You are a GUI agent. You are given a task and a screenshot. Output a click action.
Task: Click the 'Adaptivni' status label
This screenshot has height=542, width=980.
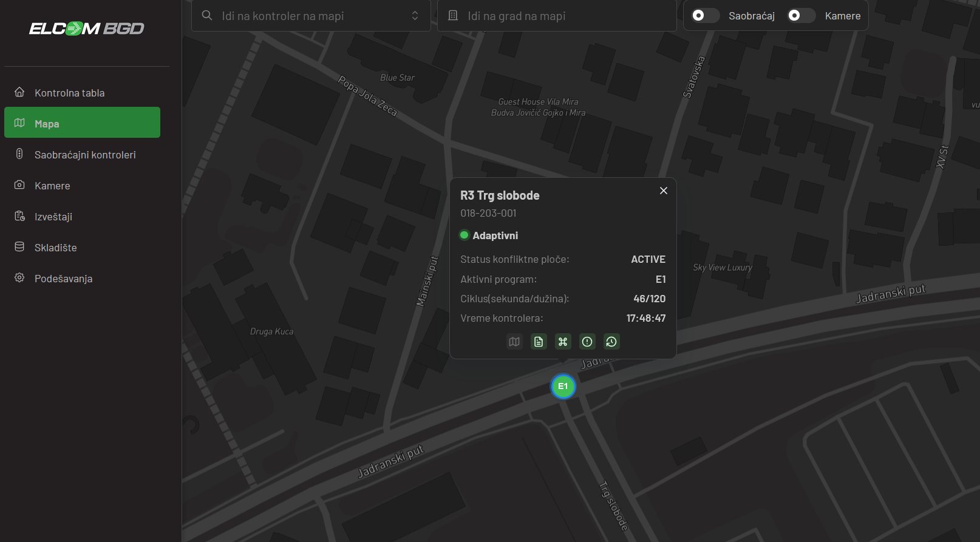point(495,235)
